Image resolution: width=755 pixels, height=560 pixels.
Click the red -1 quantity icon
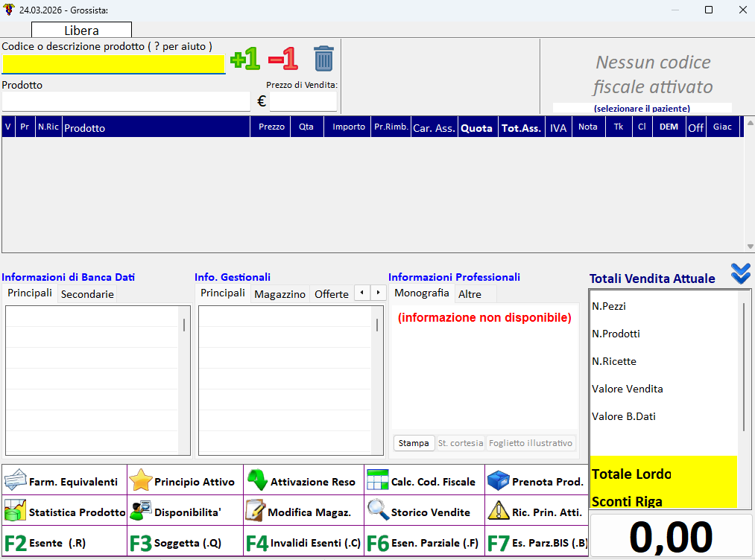283,59
